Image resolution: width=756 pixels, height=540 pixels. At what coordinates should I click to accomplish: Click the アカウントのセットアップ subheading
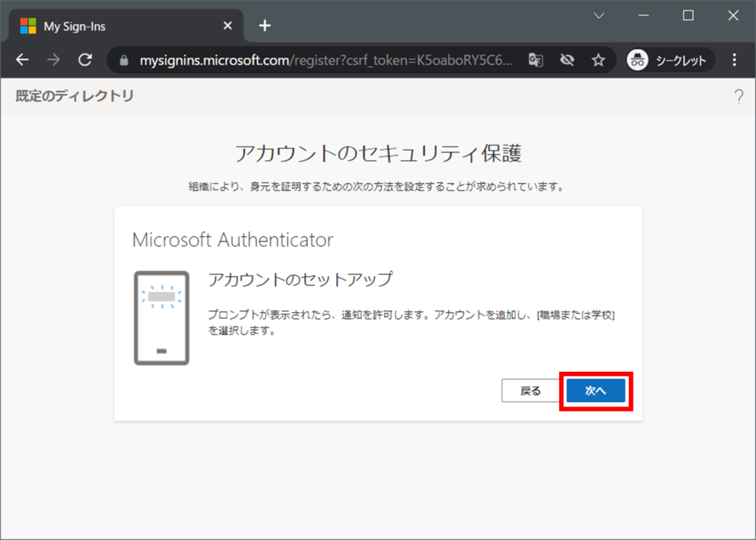click(300, 280)
